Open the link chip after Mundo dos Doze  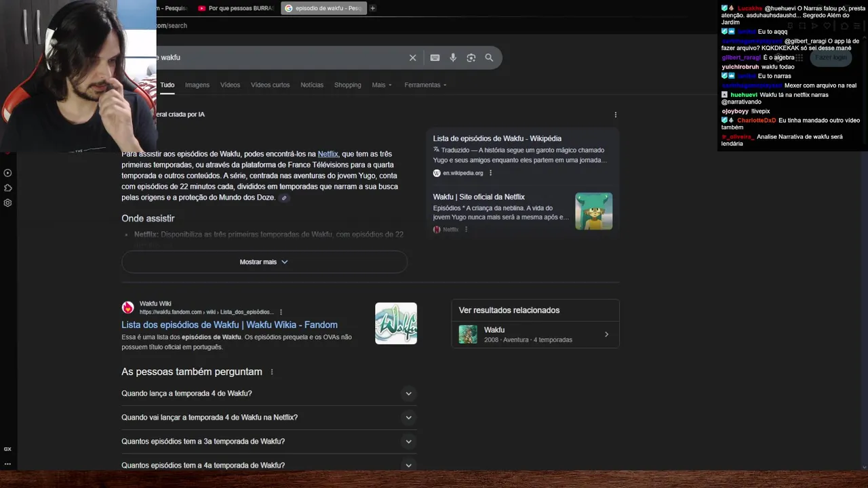[284, 198]
